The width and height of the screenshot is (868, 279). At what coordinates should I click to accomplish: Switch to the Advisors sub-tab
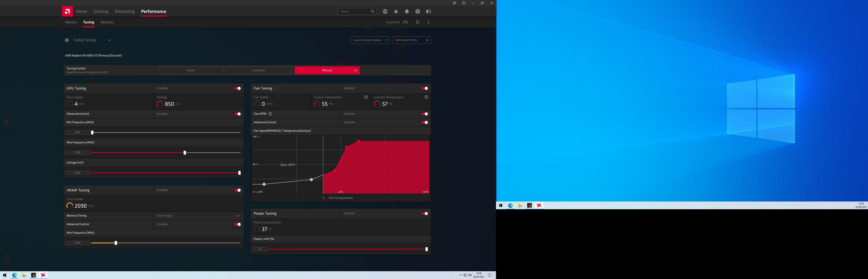[x=107, y=22]
